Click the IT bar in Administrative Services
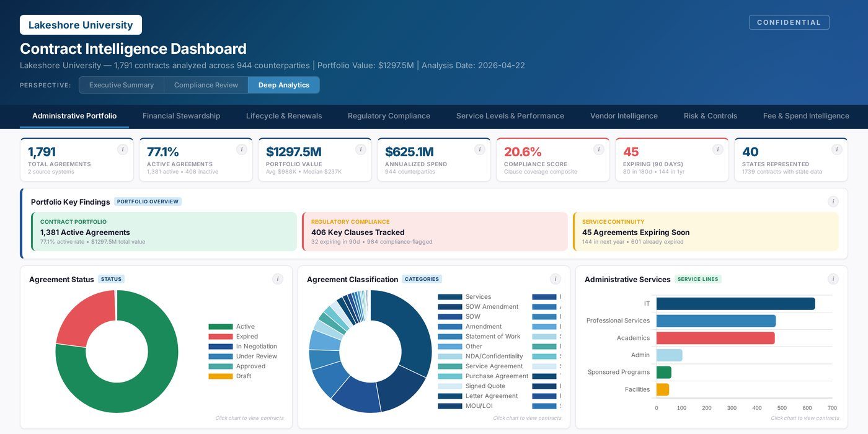The image size is (868, 434). click(x=735, y=304)
